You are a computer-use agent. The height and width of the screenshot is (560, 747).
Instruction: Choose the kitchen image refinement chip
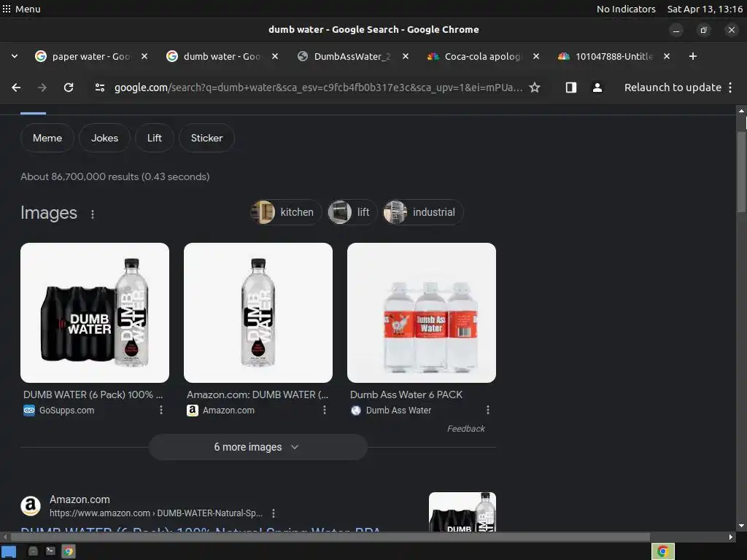click(286, 212)
